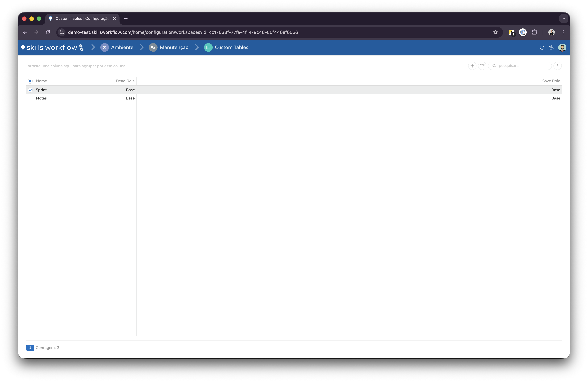588x382 pixels.
Task: Sort by Read Role column header
Action: [x=125, y=81]
